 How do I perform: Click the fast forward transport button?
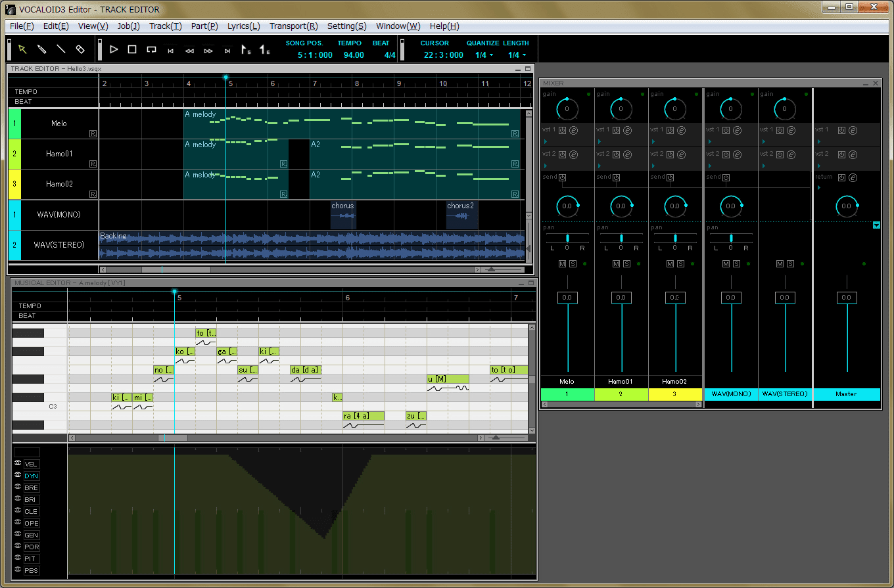(208, 50)
